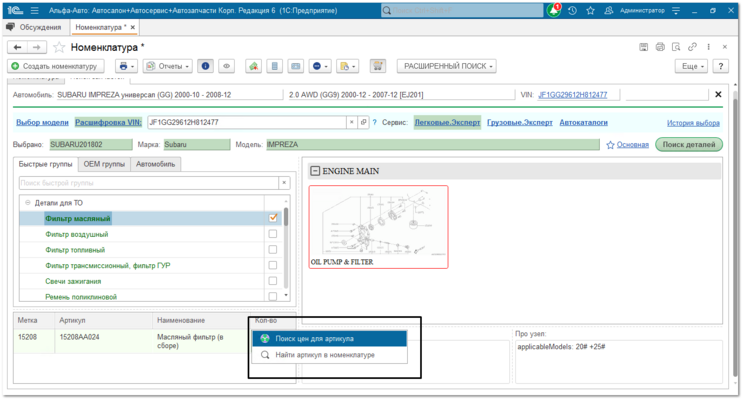Open the История выбора link

(693, 123)
